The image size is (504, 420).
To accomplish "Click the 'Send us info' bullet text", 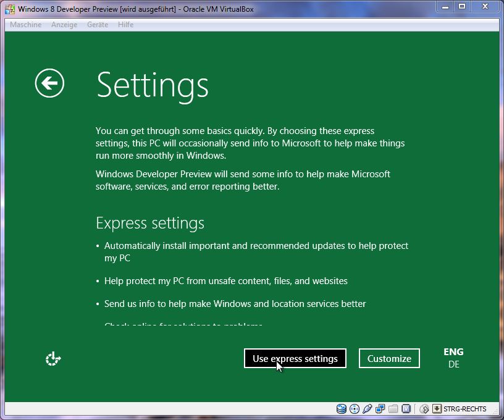I will coord(235,304).
